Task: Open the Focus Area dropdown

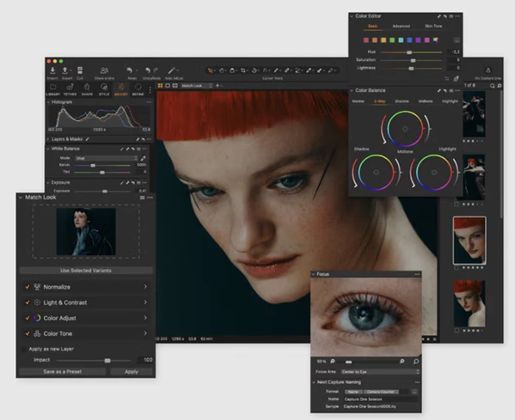Action: pyautogui.click(x=380, y=372)
